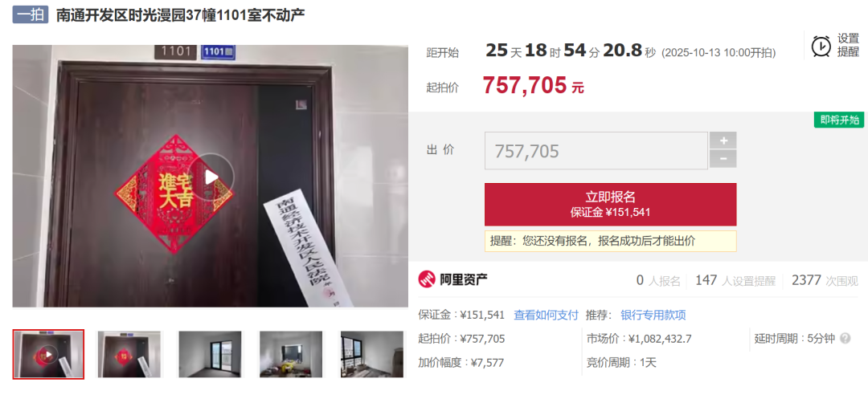Decrease bid with the minus stepper

723,159
